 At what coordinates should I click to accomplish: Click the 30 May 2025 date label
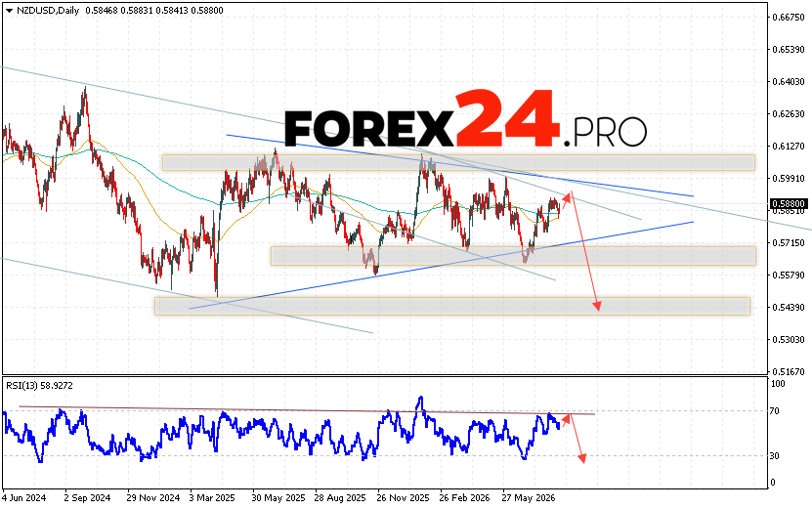(278, 498)
